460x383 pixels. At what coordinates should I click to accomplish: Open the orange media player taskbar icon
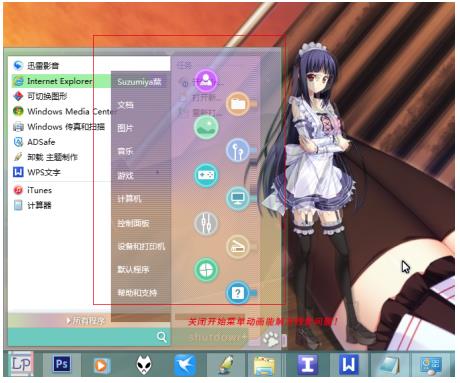[101, 365]
